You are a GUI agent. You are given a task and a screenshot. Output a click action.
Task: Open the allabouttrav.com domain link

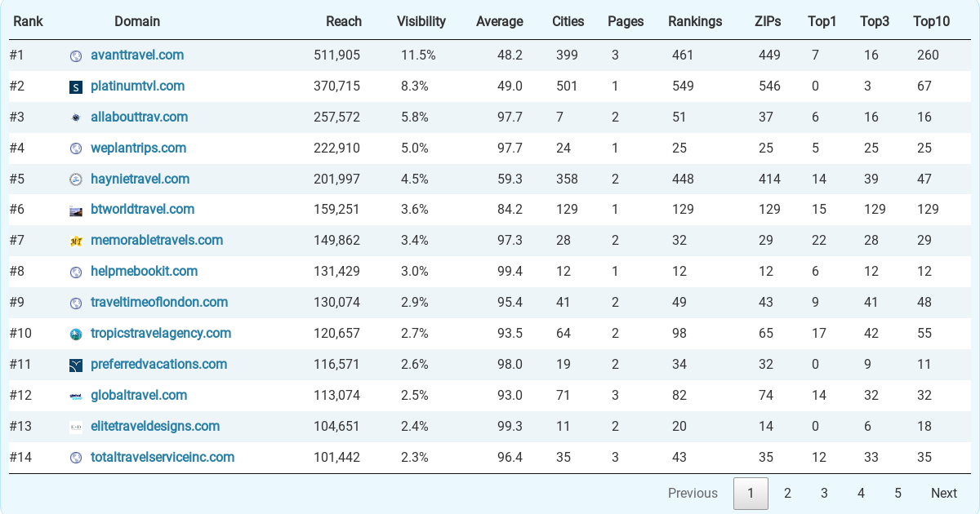140,117
